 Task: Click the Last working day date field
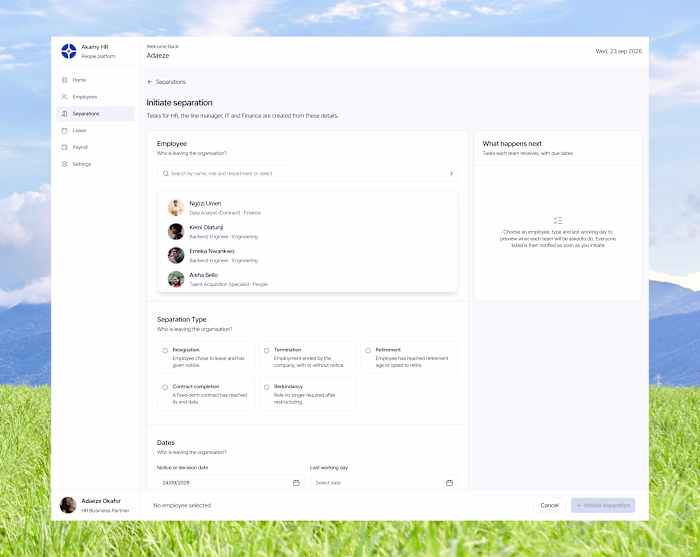pyautogui.click(x=384, y=482)
